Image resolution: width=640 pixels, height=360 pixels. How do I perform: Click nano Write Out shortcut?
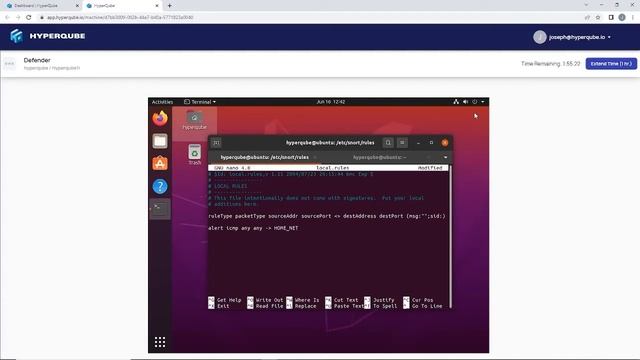(265, 300)
